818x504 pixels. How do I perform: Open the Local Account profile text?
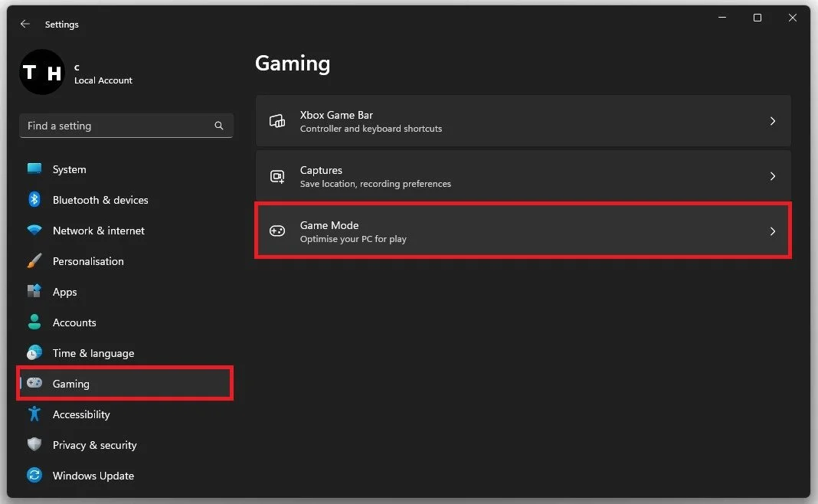coord(103,80)
